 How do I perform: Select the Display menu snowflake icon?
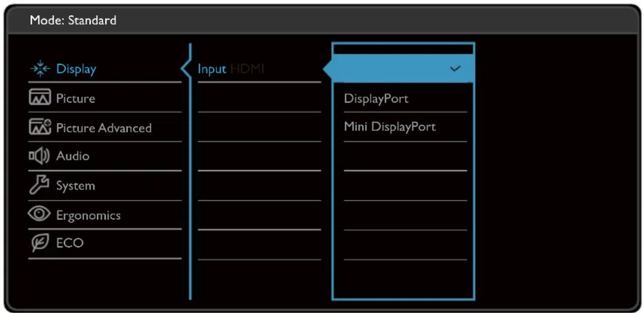point(41,69)
